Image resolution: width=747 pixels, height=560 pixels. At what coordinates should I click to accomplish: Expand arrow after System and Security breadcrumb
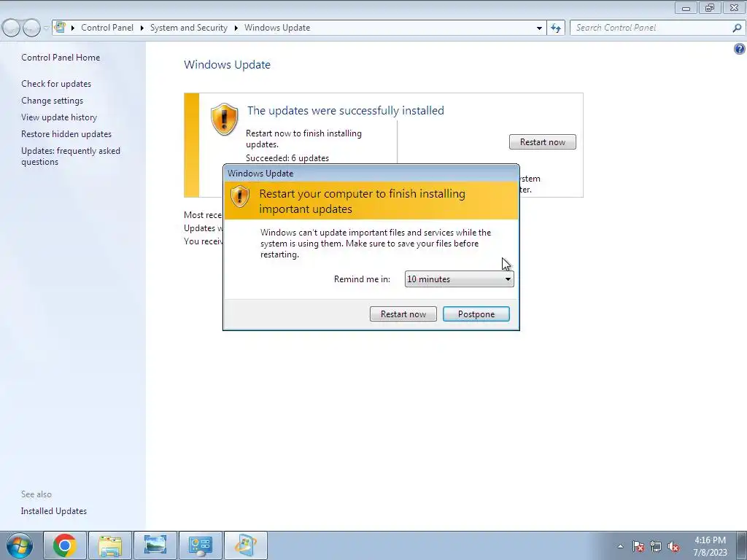pyautogui.click(x=236, y=28)
